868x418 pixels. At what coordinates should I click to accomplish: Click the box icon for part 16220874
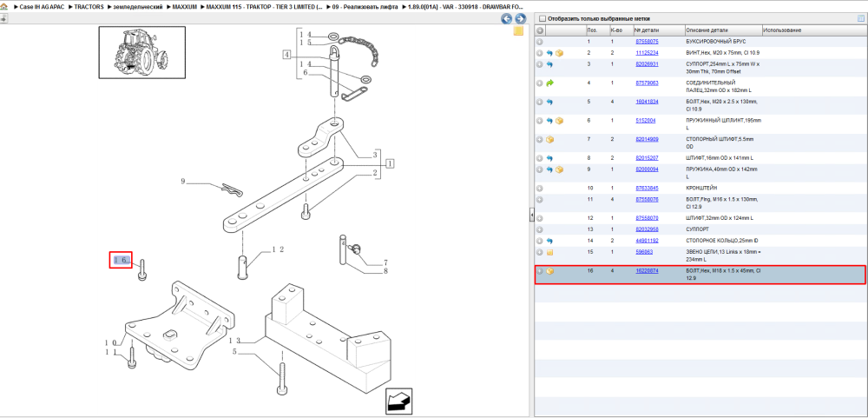(x=549, y=271)
